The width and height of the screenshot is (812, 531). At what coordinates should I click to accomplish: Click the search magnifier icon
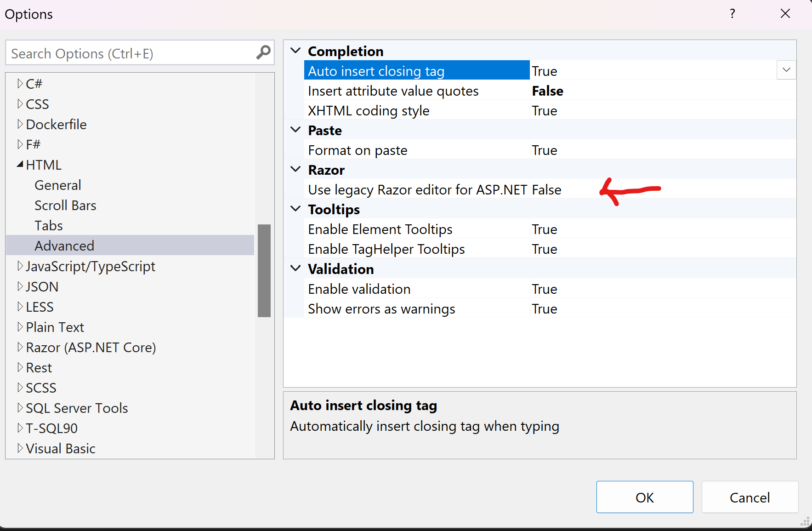point(263,52)
